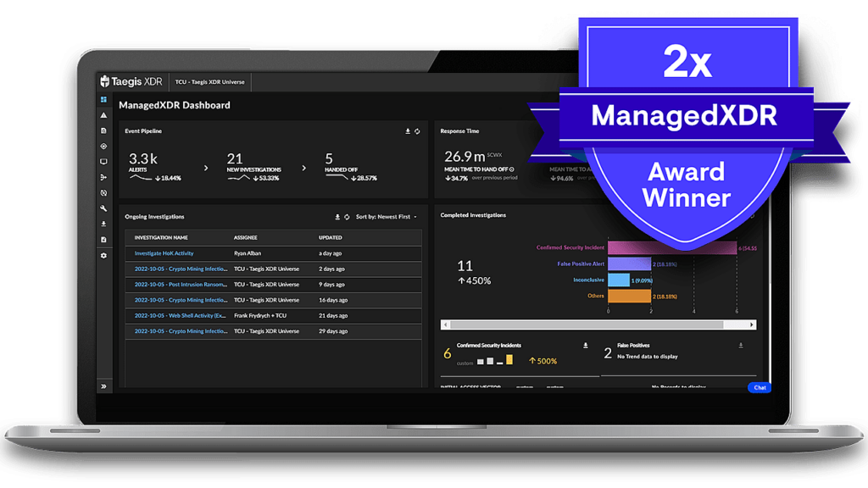
Task: Open the Chat button
Action: [x=759, y=387]
